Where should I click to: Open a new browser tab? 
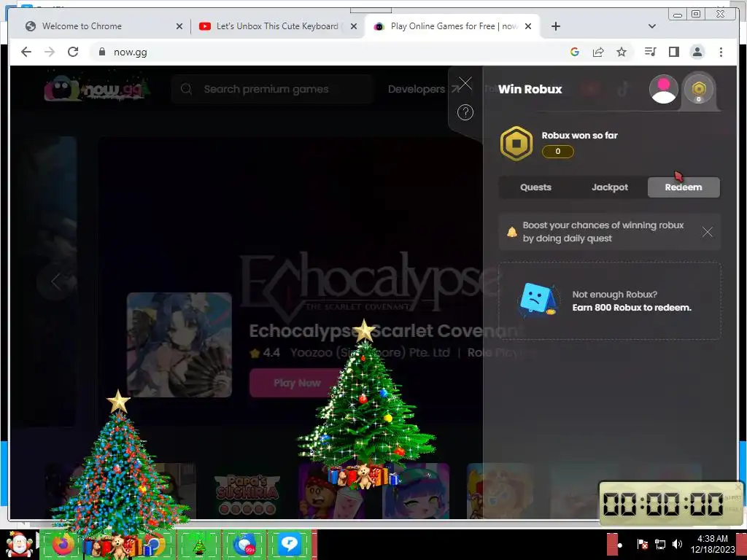click(x=555, y=27)
